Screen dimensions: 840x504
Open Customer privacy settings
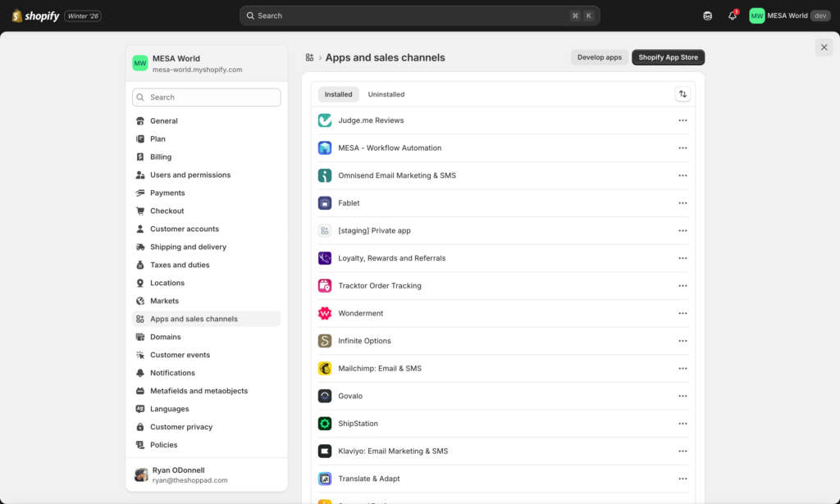coord(206,427)
